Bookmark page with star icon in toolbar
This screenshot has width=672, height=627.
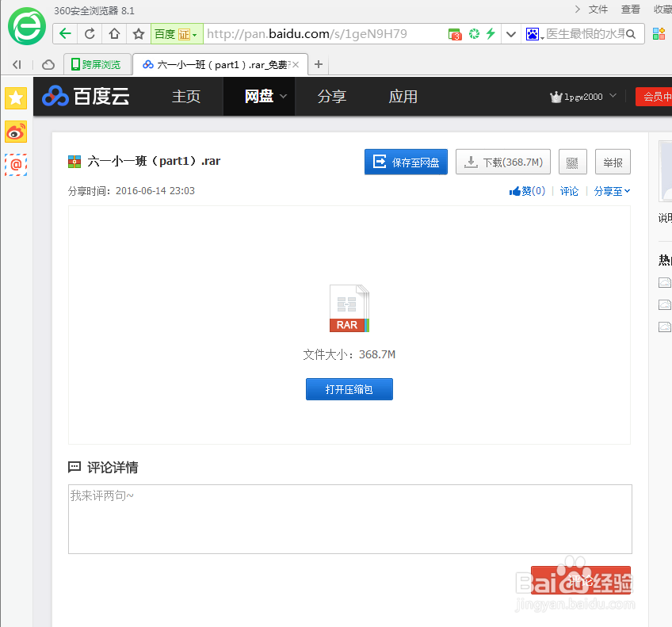point(139,34)
